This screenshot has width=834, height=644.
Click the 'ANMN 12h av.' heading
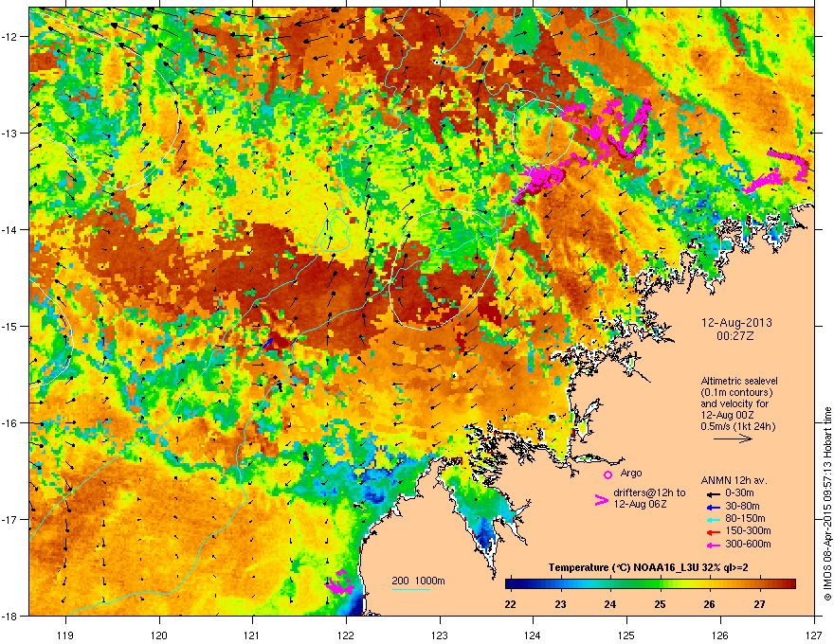coord(734,480)
